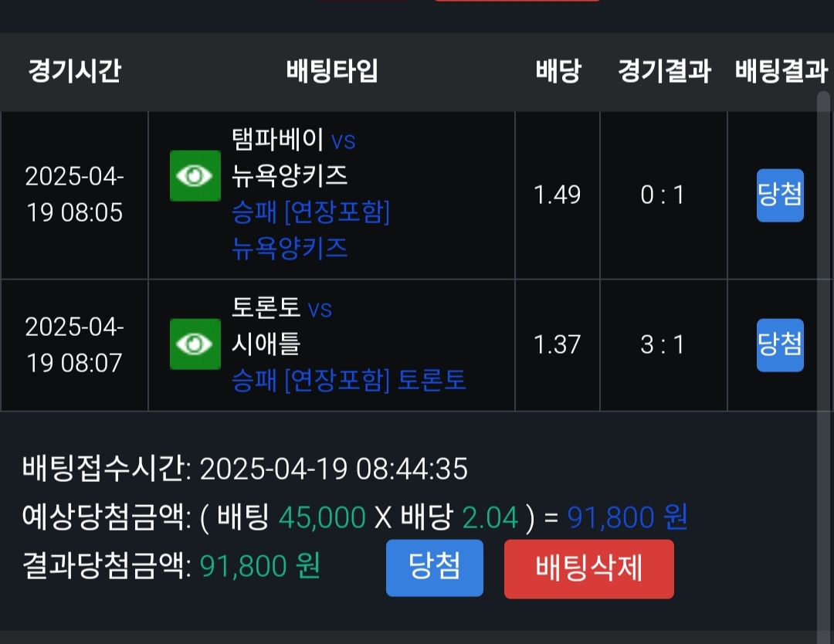Click 당첨 badge in 토론토 row
Screen dimensions: 834x644
point(780,344)
